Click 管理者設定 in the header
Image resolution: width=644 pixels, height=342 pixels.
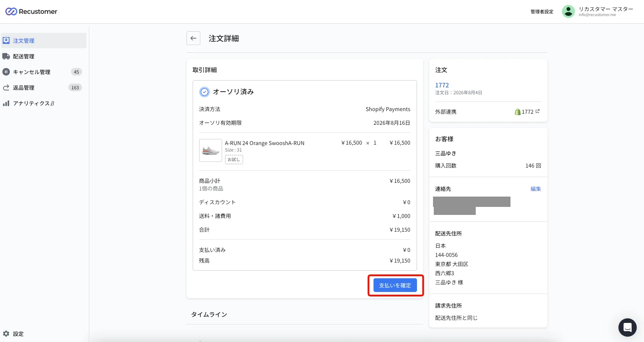coord(542,11)
